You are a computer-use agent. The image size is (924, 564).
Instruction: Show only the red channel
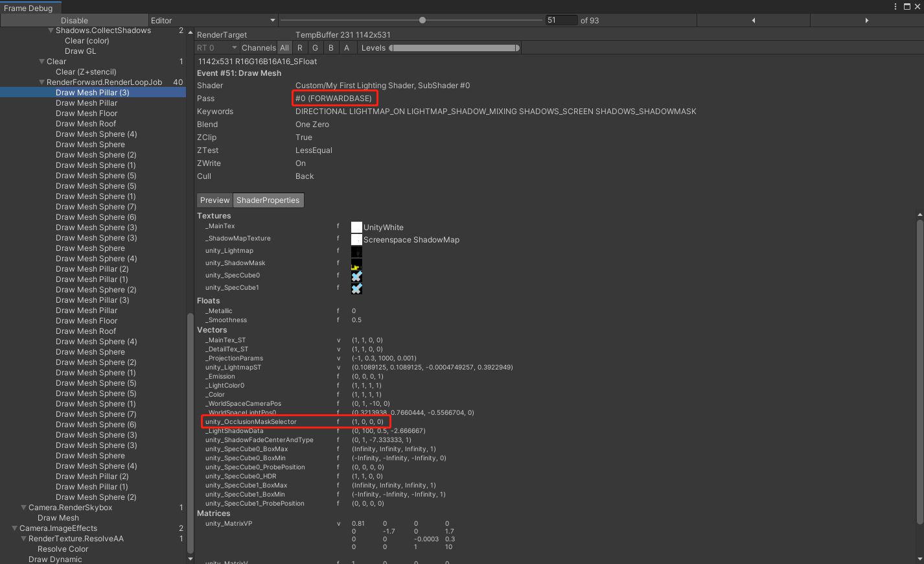299,47
